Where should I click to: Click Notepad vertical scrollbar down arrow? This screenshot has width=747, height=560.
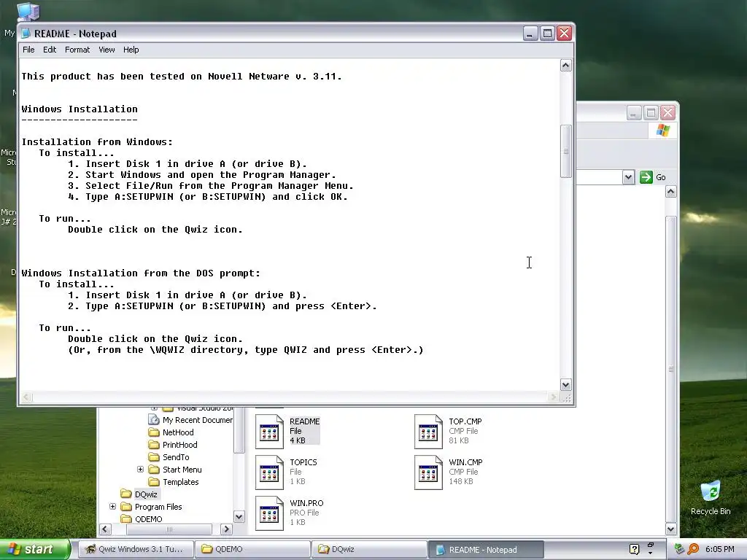pos(565,384)
